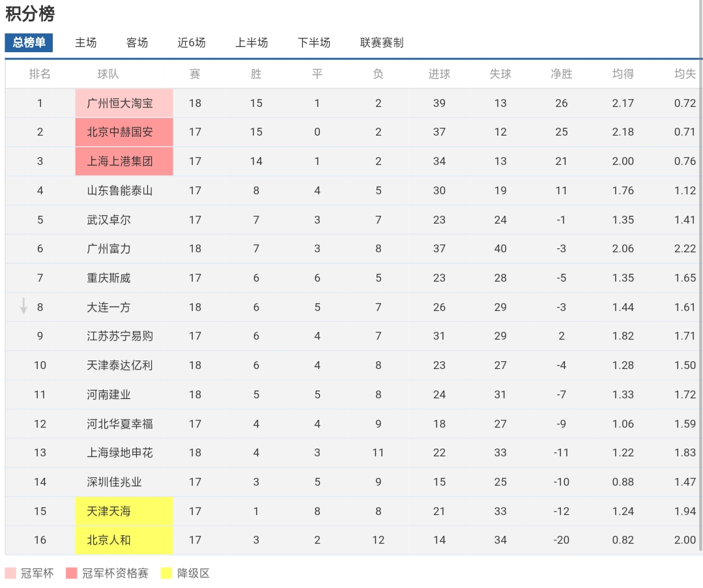Click 江苏苏宁易购 average score 1.82
703x588 pixels.
(x=624, y=336)
